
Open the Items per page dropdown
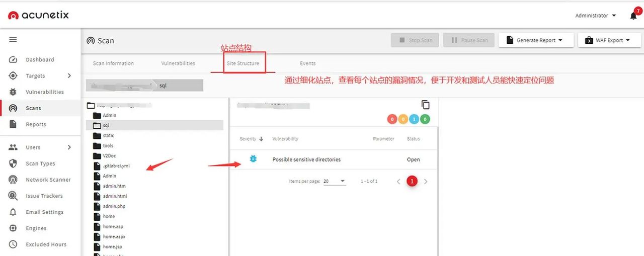pos(335,181)
